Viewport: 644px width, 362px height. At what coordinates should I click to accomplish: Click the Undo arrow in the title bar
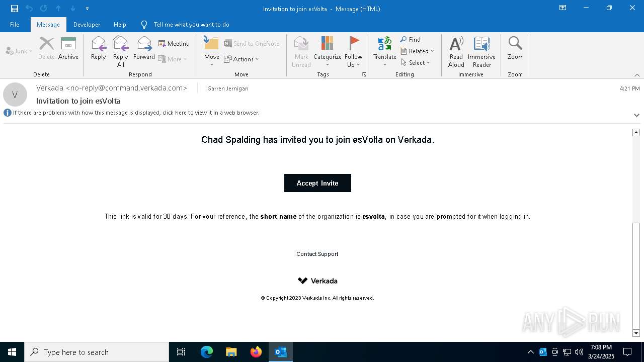pyautogui.click(x=29, y=9)
